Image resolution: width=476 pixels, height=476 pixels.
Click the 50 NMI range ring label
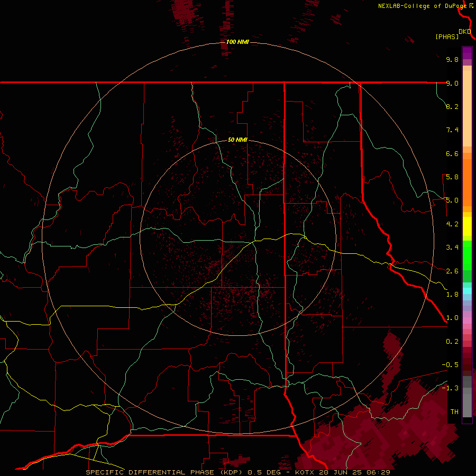237,140
